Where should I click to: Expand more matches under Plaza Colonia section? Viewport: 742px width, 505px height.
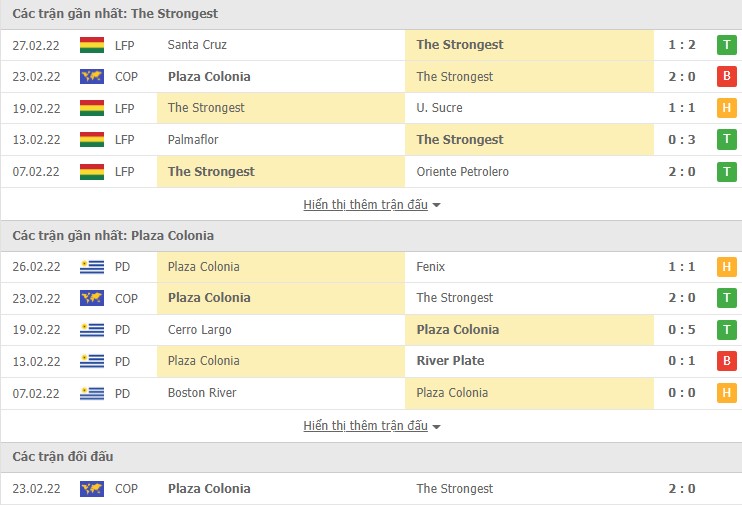[x=371, y=426]
